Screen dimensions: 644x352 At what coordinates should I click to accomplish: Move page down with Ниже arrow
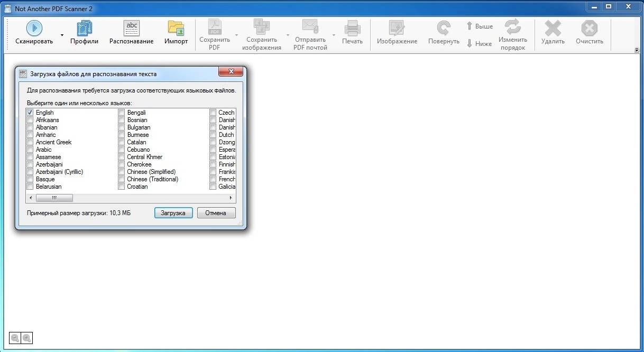coord(470,44)
